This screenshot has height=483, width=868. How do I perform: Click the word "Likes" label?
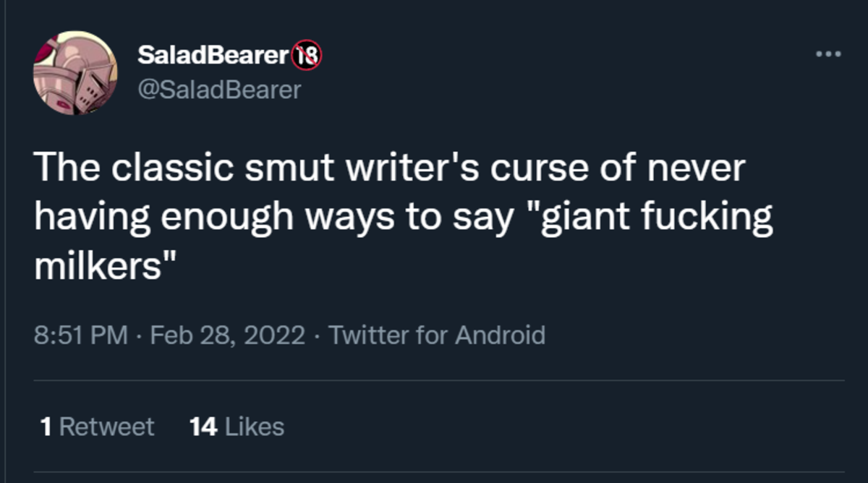[255, 427]
